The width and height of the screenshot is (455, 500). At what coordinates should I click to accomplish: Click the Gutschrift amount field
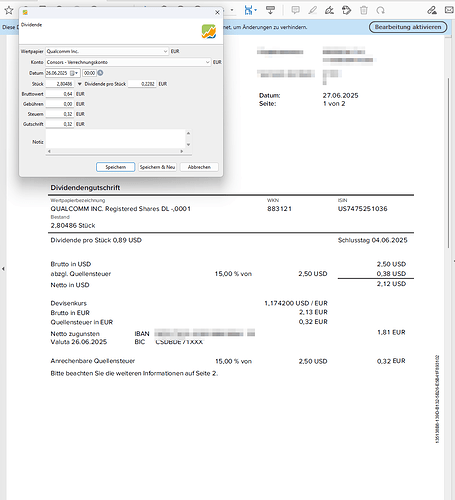point(59,124)
